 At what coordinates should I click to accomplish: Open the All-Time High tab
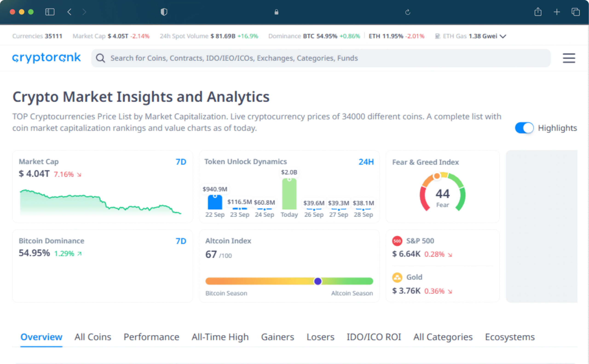220,337
